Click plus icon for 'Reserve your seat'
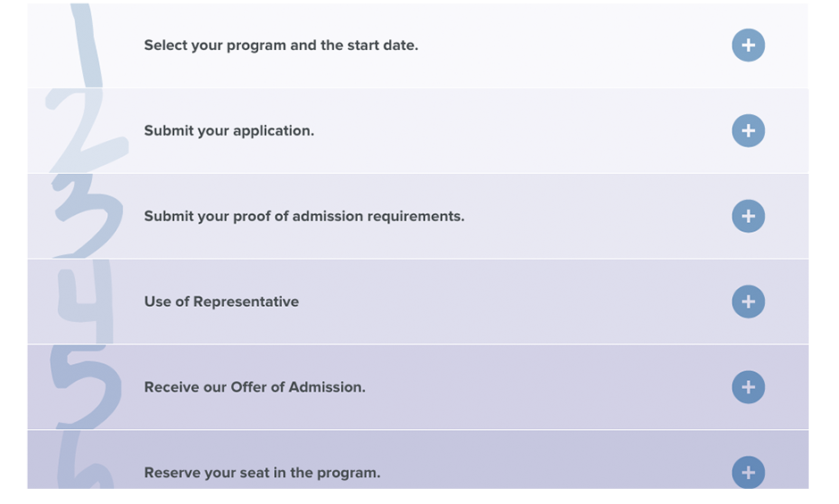The height and width of the screenshot is (504, 839). (x=748, y=473)
